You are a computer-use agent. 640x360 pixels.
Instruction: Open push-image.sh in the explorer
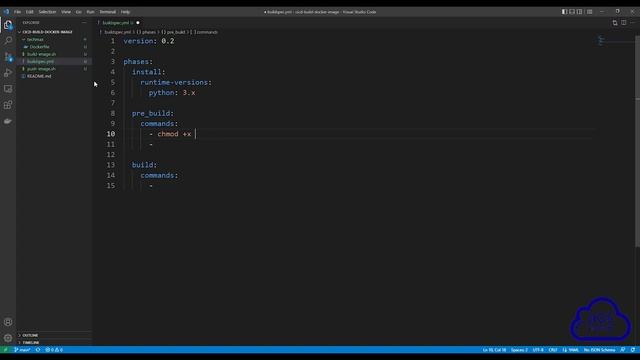[x=41, y=69]
